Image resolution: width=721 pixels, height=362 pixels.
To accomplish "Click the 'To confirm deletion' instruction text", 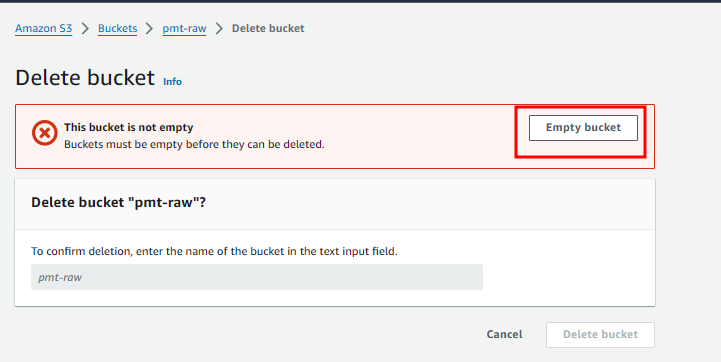I will click(214, 252).
